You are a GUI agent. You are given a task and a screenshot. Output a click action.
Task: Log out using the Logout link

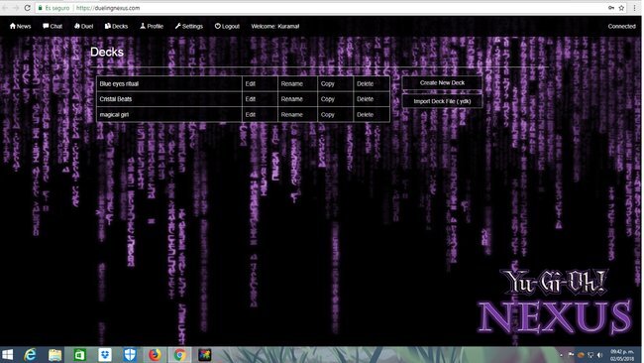tap(227, 27)
